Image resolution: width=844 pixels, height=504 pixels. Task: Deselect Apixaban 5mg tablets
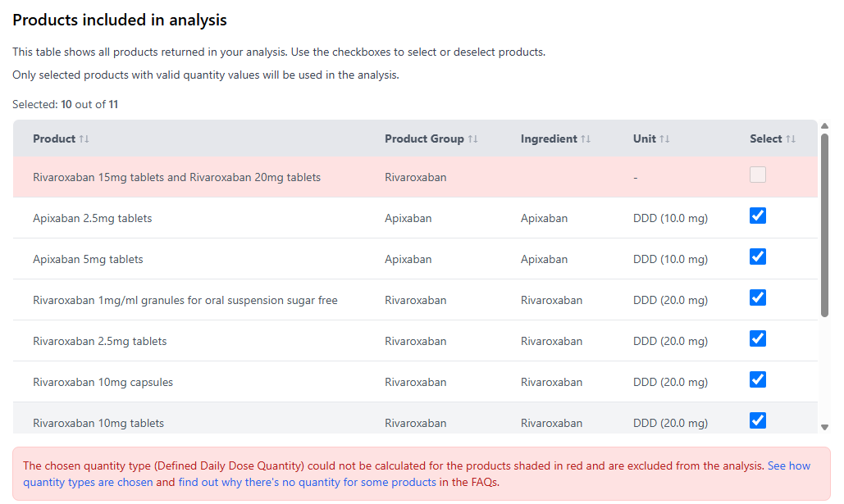(x=758, y=257)
